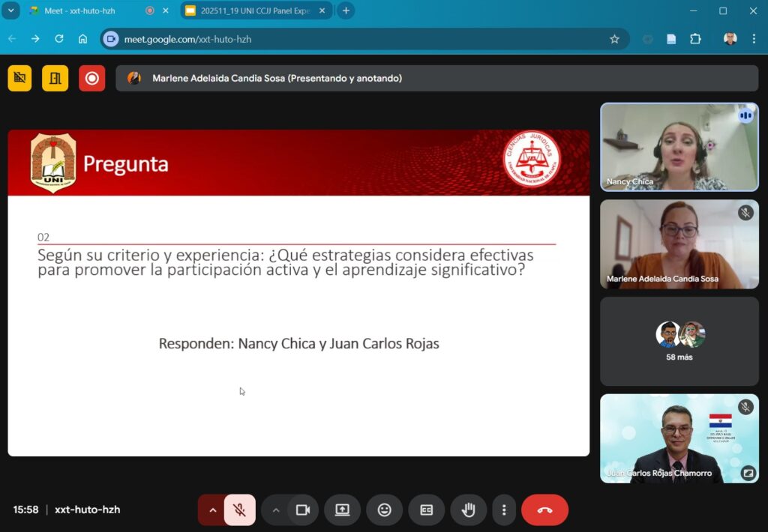
Task: Start presenting your screen
Action: point(342,510)
